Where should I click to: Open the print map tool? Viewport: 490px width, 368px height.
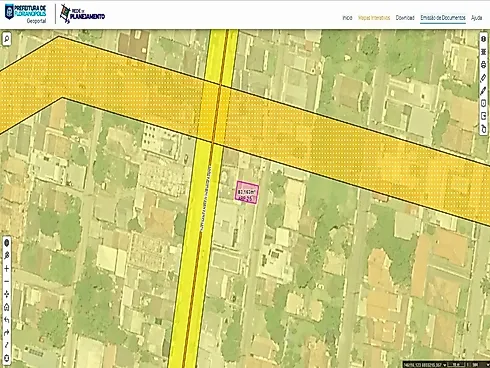click(483, 65)
